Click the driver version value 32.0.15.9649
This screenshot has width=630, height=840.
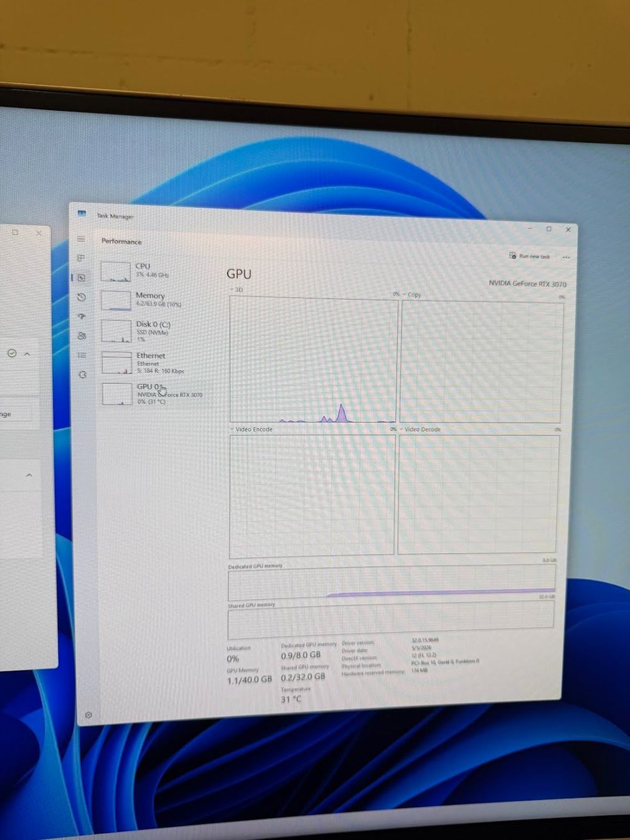425,640
